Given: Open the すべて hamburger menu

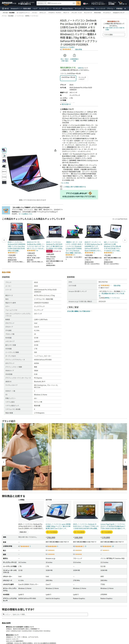Looking at the screenshot, I should coord(5,8).
